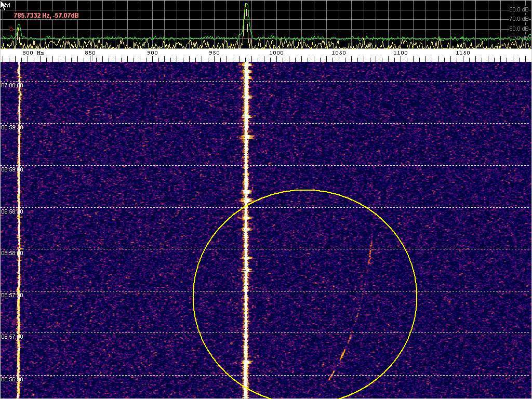Click the 60.0 dB amplitude scale label
This screenshot has height=399, width=532.
coord(519,10)
